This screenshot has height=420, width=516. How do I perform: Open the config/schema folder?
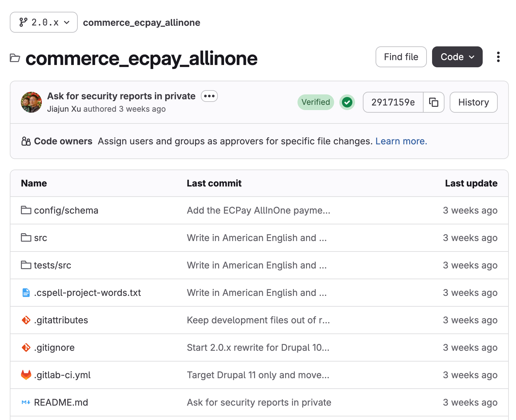coord(66,210)
